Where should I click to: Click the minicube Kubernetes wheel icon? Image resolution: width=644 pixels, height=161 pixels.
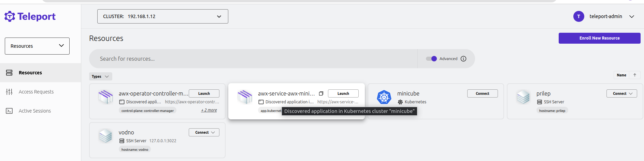pos(384,97)
